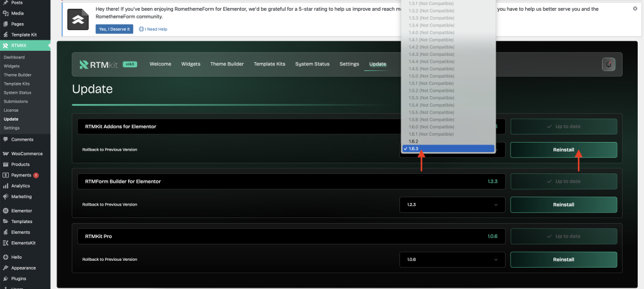Click the Comments bubble icon

tap(6, 139)
